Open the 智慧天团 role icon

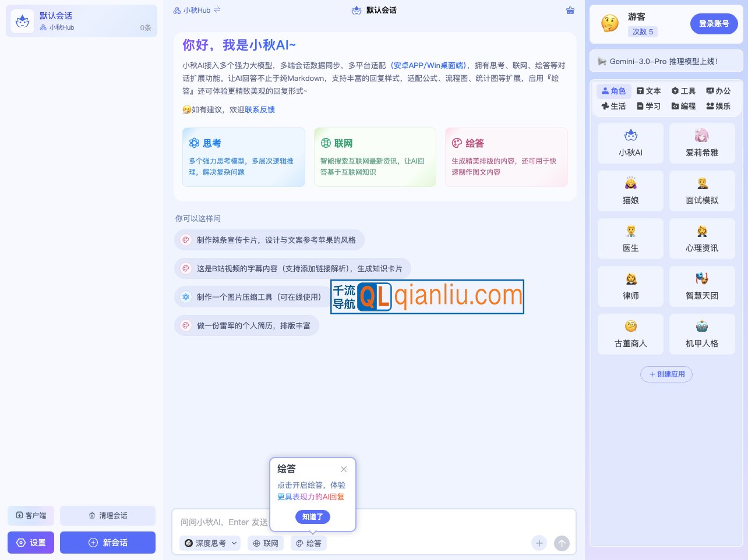[x=702, y=286]
